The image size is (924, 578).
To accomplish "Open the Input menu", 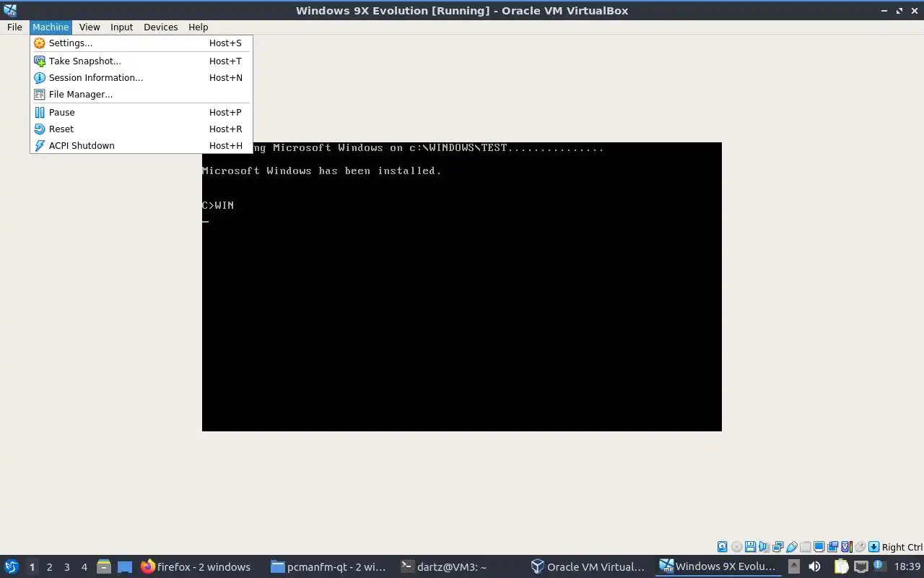I will 121,27.
